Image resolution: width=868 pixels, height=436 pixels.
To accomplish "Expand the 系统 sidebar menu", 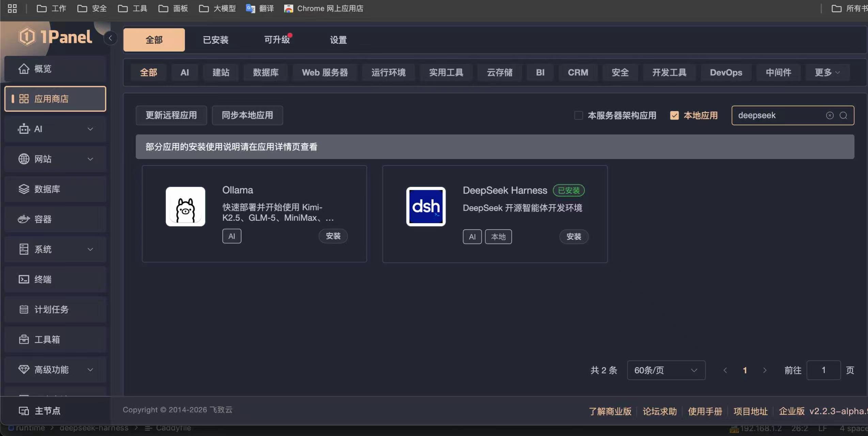I will click(x=55, y=249).
